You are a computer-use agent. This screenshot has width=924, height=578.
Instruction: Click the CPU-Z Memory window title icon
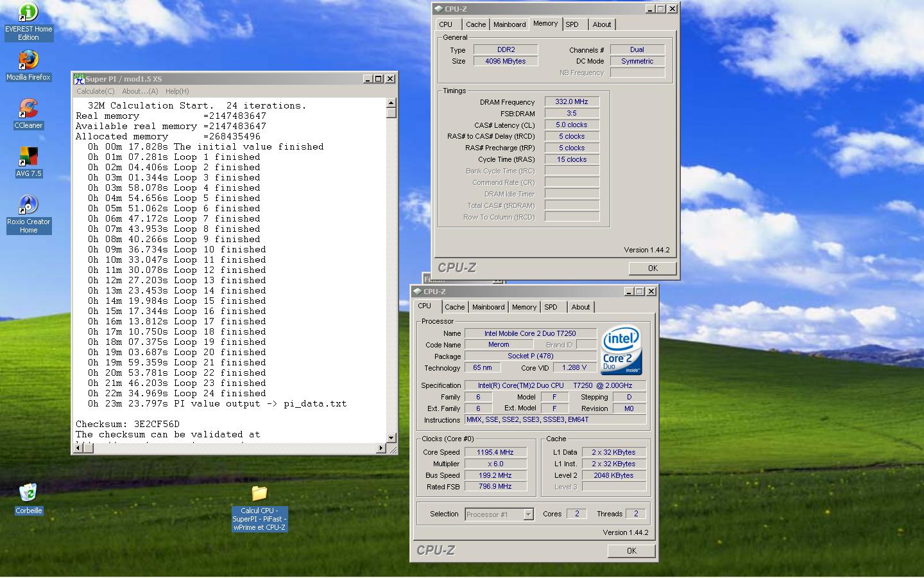pyautogui.click(x=438, y=9)
